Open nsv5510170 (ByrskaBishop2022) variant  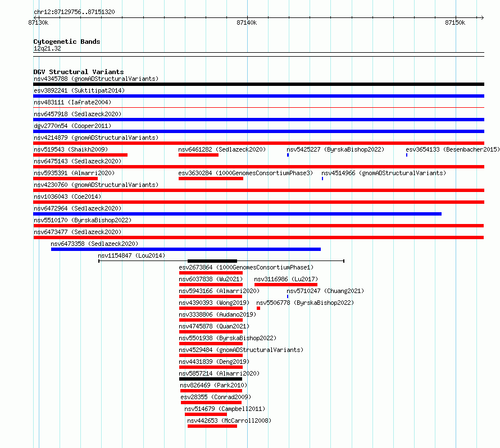tap(83, 220)
